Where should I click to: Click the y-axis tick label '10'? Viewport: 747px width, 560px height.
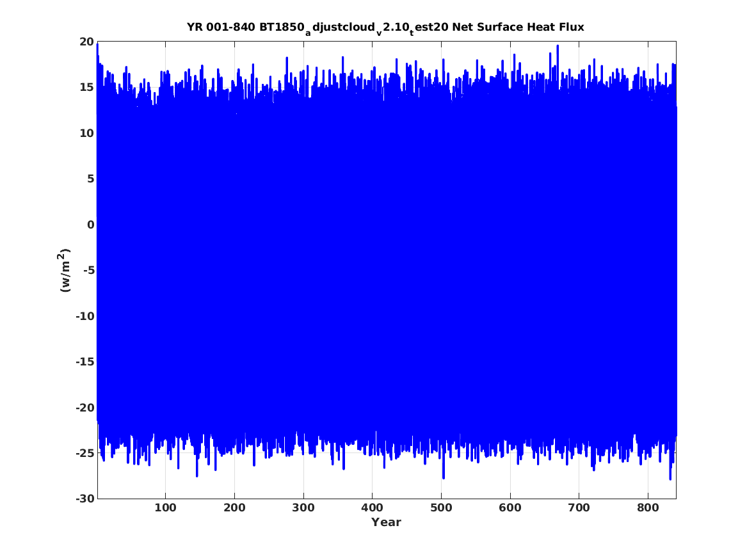(87, 133)
